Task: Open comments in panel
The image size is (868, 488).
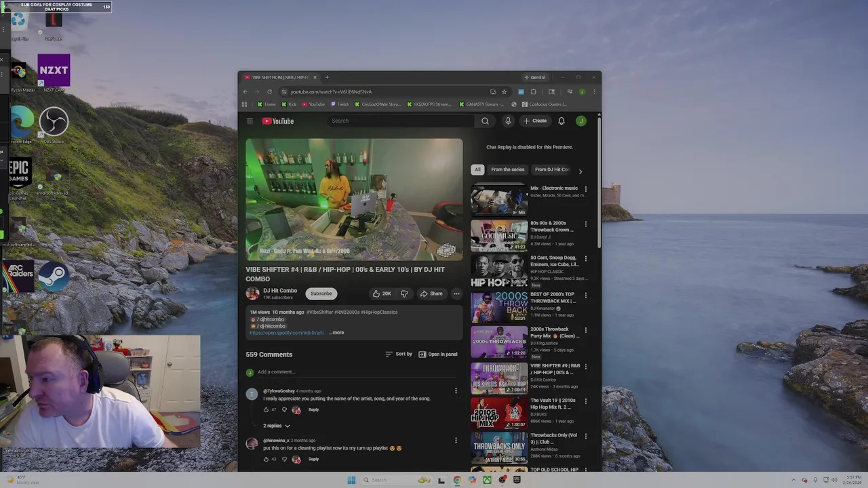Action: pyautogui.click(x=438, y=354)
